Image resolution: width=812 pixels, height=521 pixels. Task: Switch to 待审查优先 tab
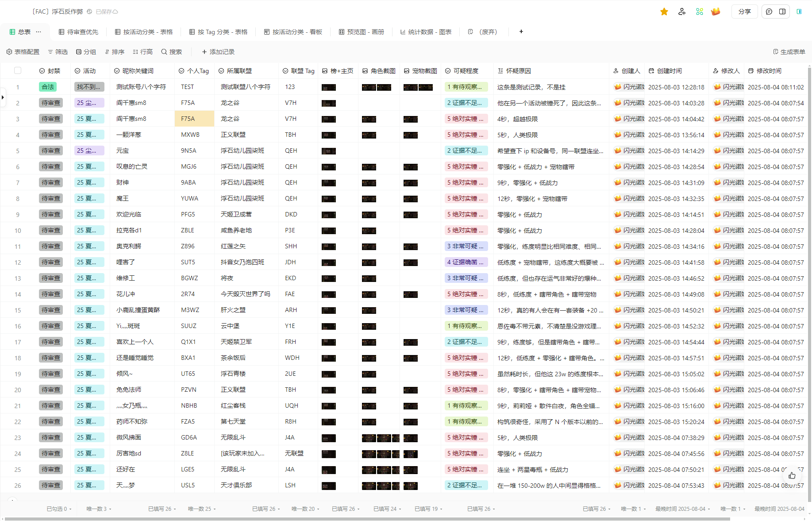point(79,32)
